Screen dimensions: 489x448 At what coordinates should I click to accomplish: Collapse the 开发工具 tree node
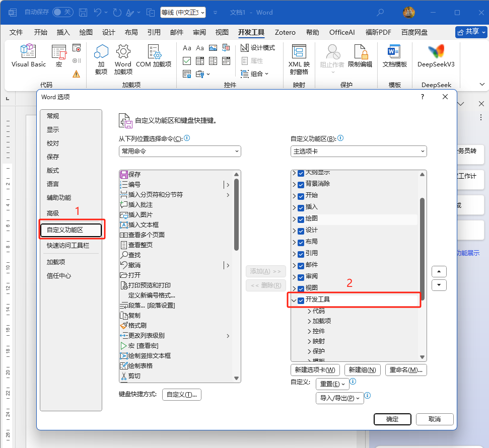[x=294, y=301]
